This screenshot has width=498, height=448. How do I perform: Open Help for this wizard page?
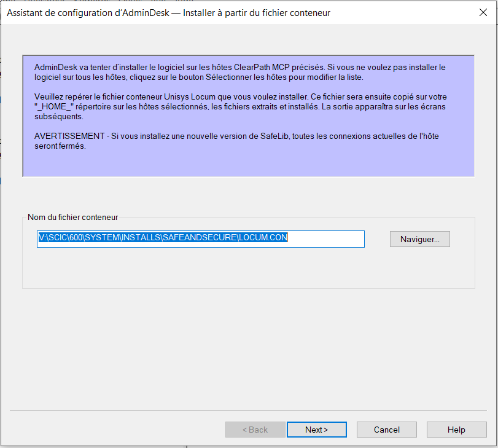coord(456,430)
